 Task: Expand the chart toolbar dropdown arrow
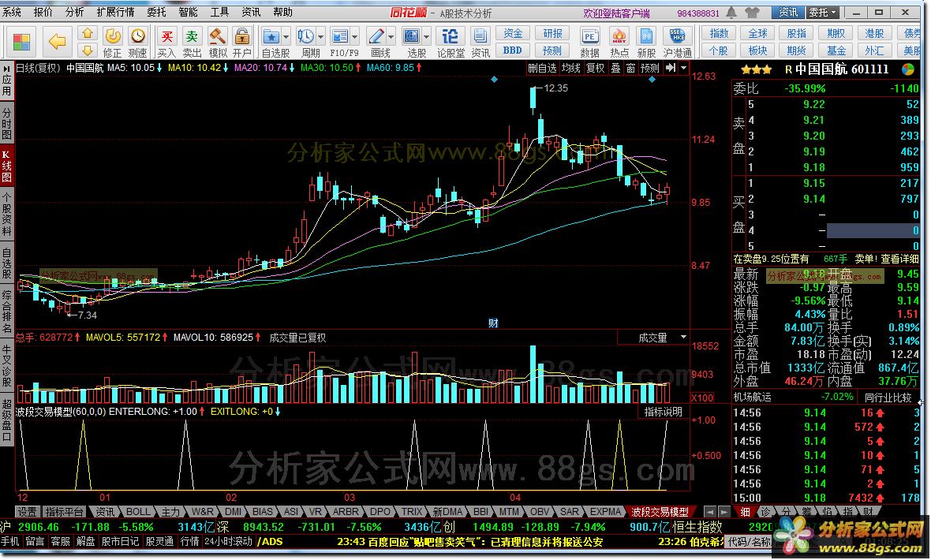(683, 69)
